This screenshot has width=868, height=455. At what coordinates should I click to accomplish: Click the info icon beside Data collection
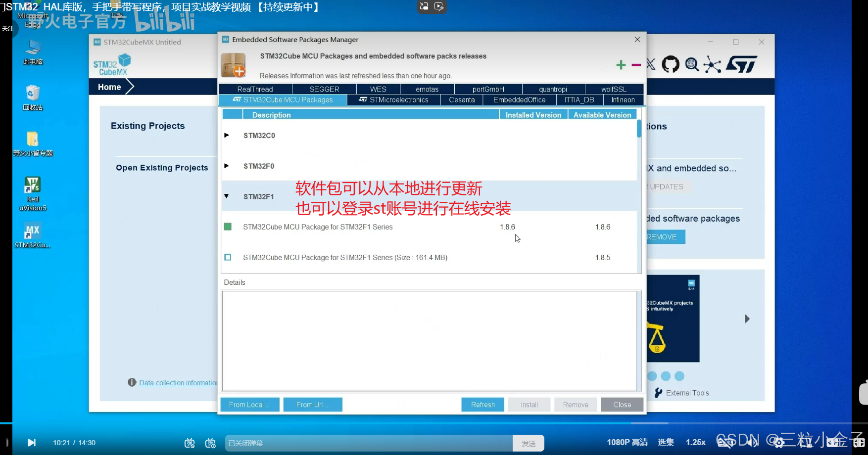(132, 382)
